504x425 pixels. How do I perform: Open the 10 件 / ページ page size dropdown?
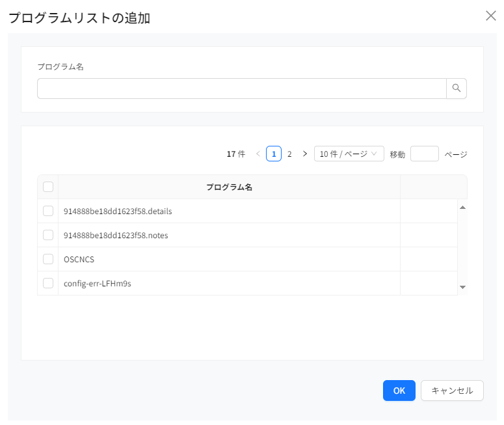(349, 154)
